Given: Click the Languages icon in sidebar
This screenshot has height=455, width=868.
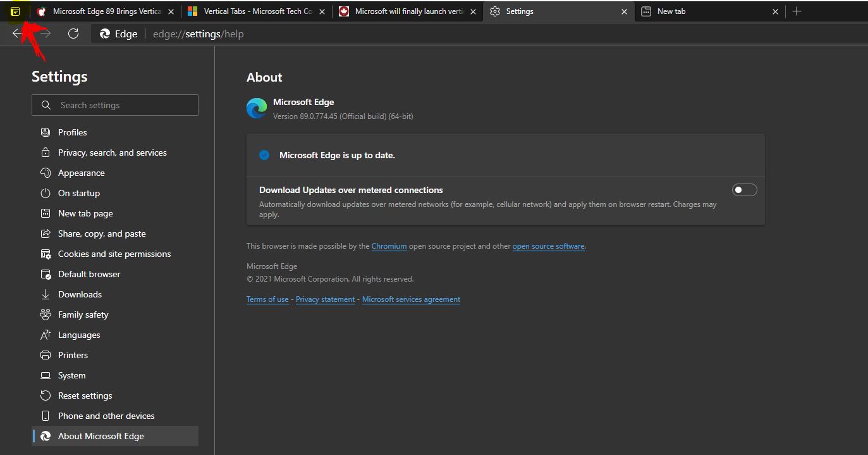Looking at the screenshot, I should [x=46, y=335].
